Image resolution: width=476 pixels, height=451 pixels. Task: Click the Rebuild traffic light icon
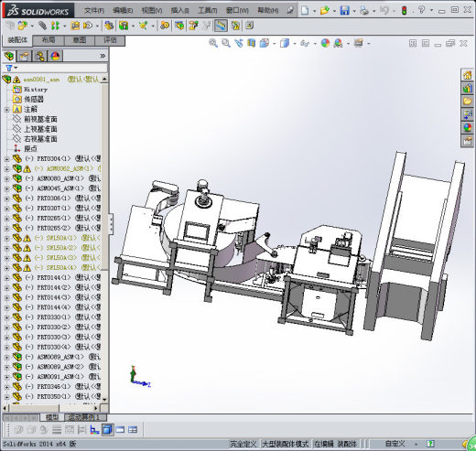pos(404,11)
